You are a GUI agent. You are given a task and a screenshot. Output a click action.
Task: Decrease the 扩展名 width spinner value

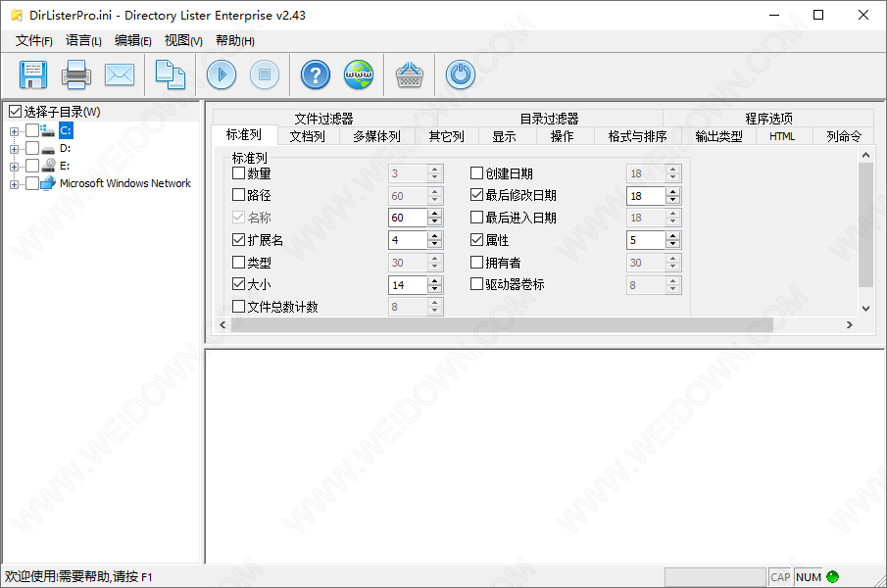(x=434, y=244)
